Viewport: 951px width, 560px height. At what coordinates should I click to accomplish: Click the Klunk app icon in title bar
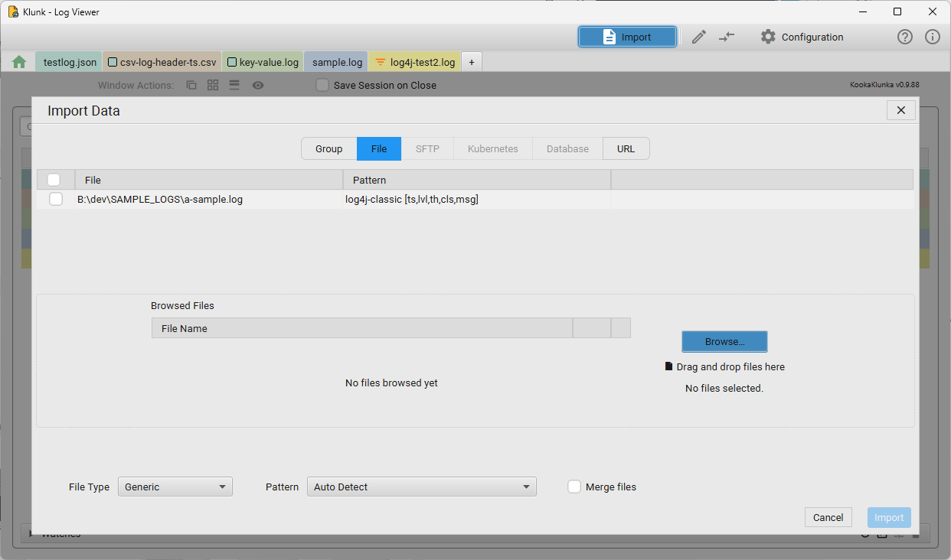14,11
